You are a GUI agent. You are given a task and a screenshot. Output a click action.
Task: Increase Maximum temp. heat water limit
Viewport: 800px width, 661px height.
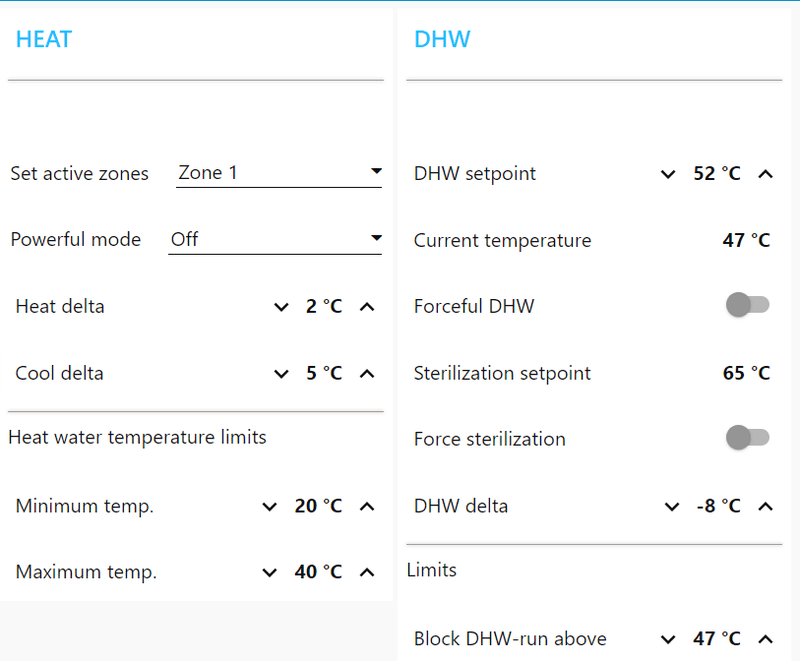[367, 573]
